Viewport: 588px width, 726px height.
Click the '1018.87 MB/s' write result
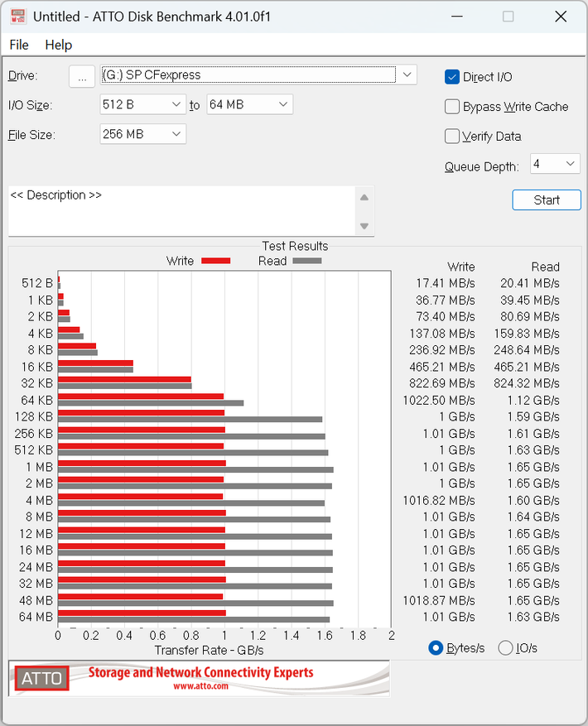point(438,600)
